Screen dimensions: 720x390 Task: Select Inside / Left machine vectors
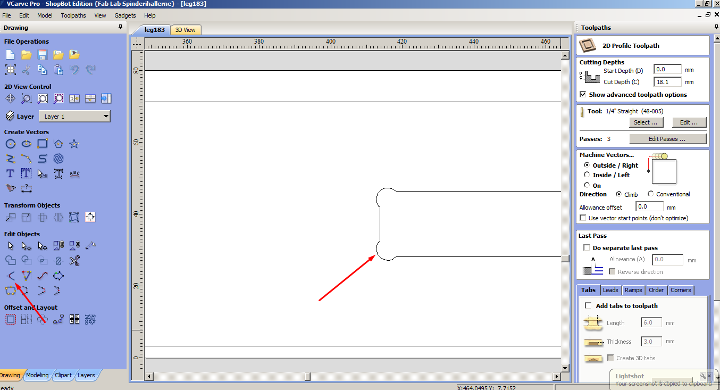tap(587, 175)
